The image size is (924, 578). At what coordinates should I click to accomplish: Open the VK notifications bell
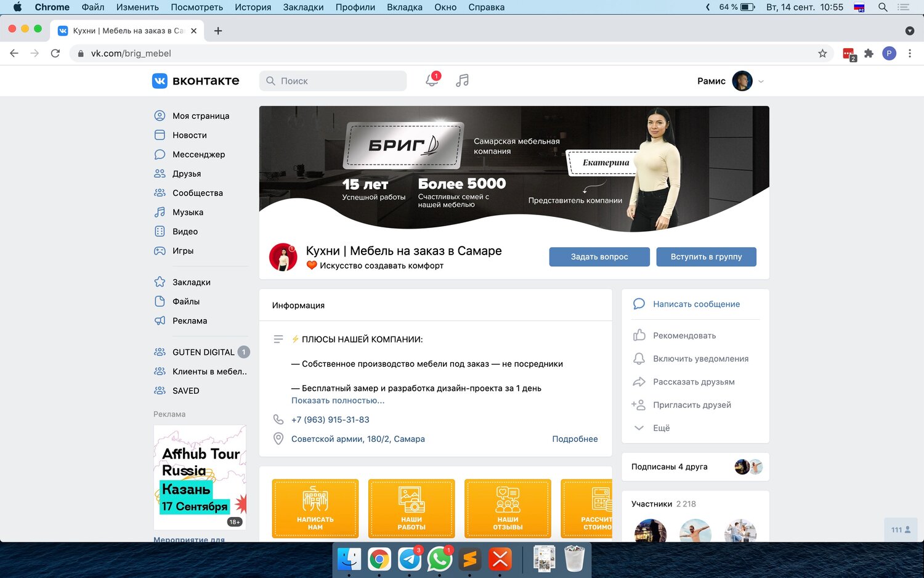[x=432, y=80]
